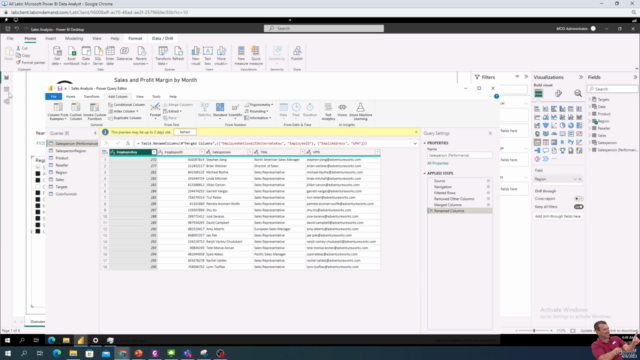Click Transform data in Power BI ribbon
Image resolution: width=640 pixels, height=360 pixels.
tap(163, 56)
